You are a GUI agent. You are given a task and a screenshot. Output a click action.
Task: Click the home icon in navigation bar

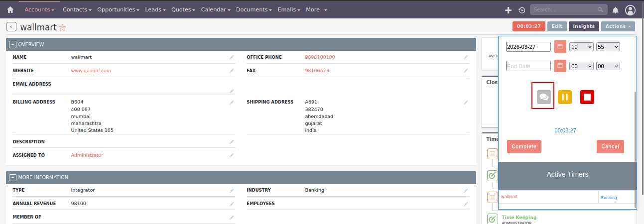pyautogui.click(x=10, y=9)
